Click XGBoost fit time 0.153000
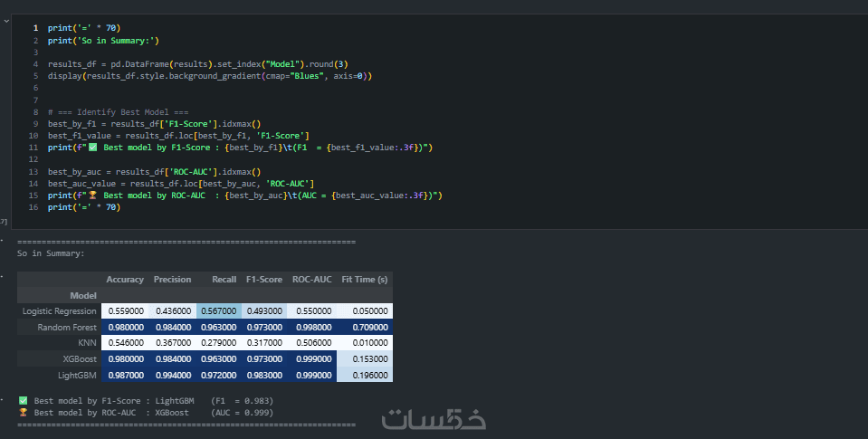Screen dimensions: 868x439 click(x=365, y=358)
